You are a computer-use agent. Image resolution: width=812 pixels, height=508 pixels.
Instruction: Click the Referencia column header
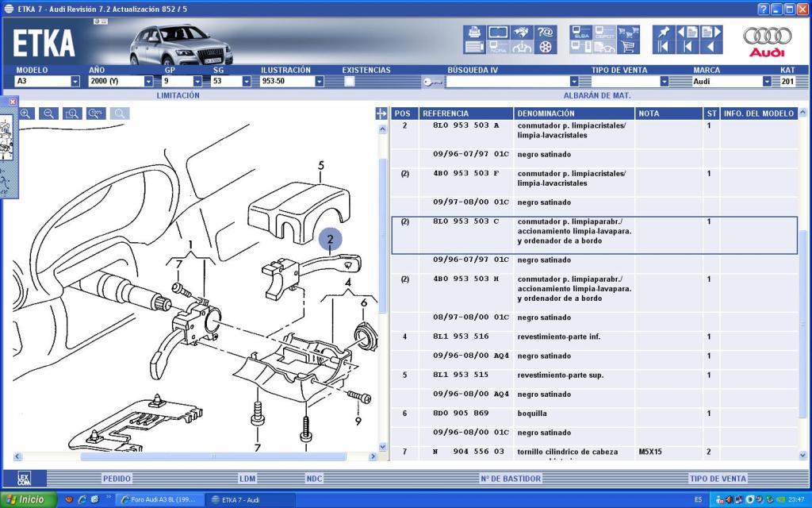(465, 114)
